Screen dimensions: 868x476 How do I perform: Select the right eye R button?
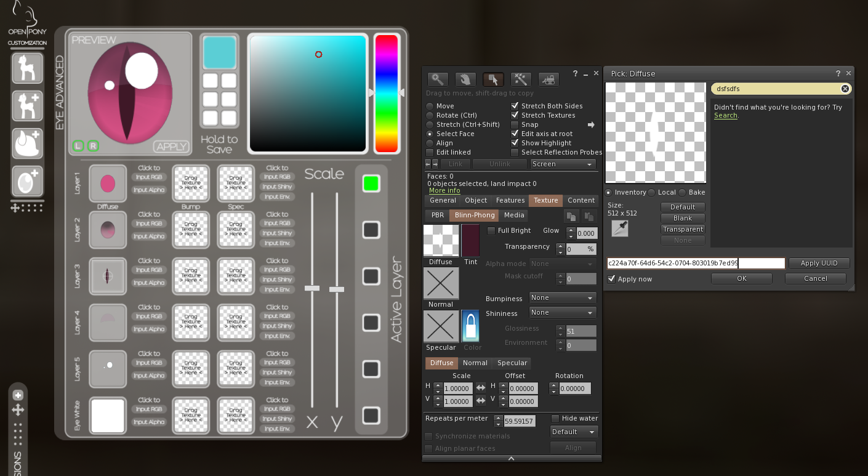[93, 146]
